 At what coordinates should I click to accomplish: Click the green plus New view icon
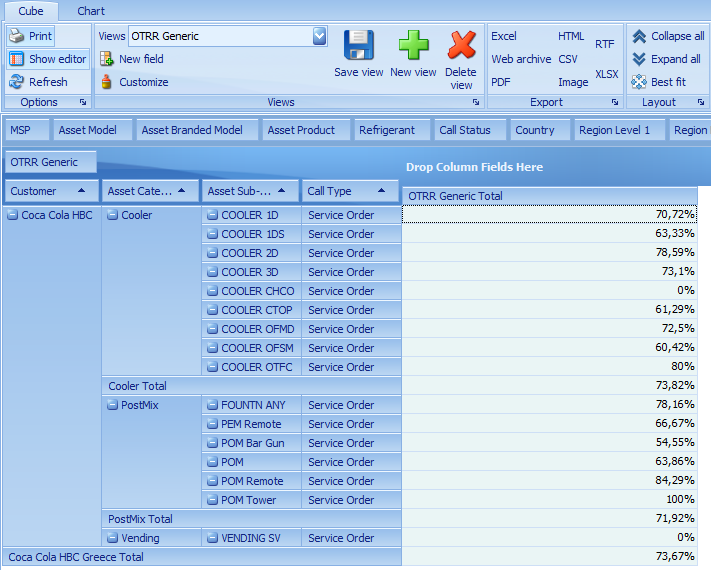click(413, 45)
